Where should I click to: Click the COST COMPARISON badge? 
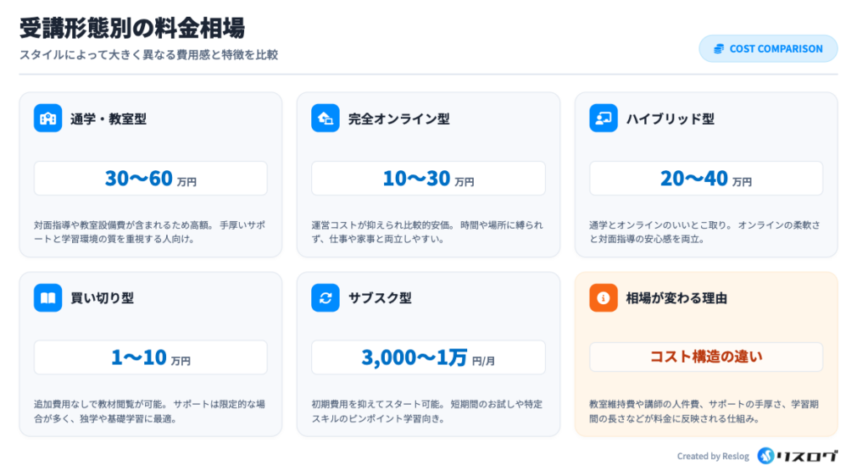pos(768,49)
